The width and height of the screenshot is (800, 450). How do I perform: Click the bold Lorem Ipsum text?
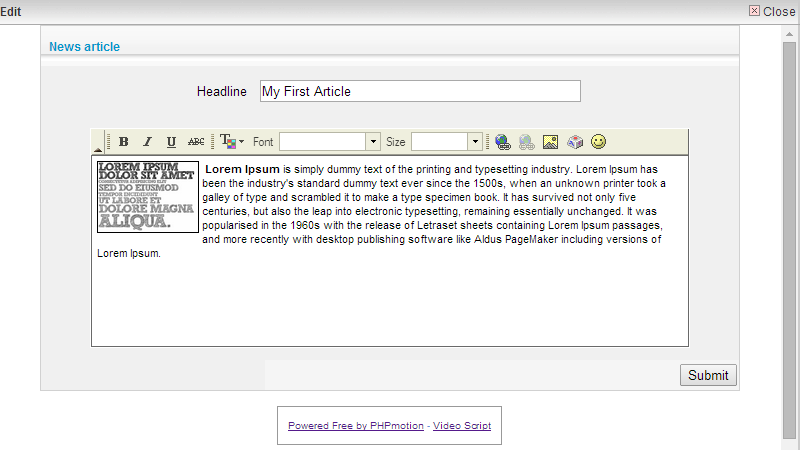point(242,169)
